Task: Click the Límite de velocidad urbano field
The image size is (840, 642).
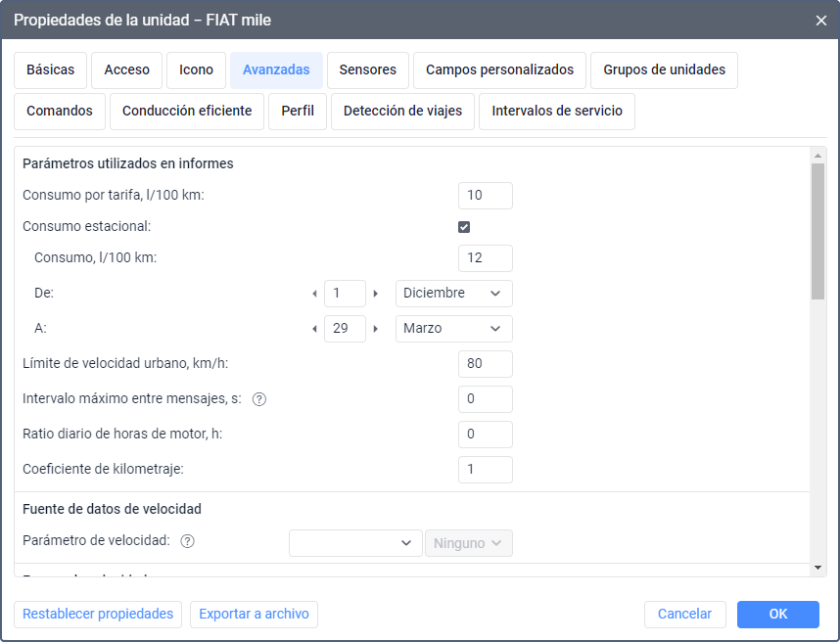Action: 485,364
